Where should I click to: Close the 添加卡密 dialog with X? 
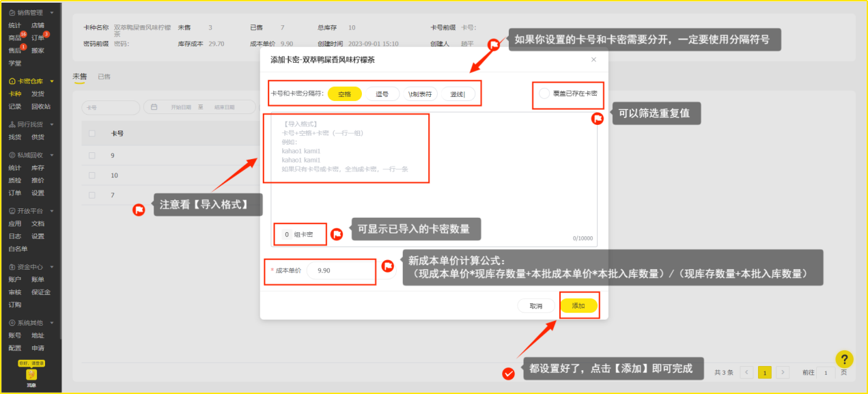(593, 59)
